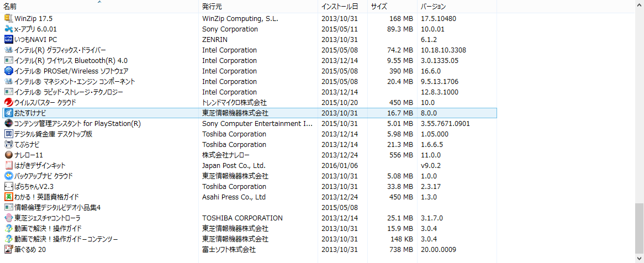Image resolution: width=644 pixels, height=263 pixels.
Task: Click the バックアップナビ クラウド icon
Action: pos(8,176)
